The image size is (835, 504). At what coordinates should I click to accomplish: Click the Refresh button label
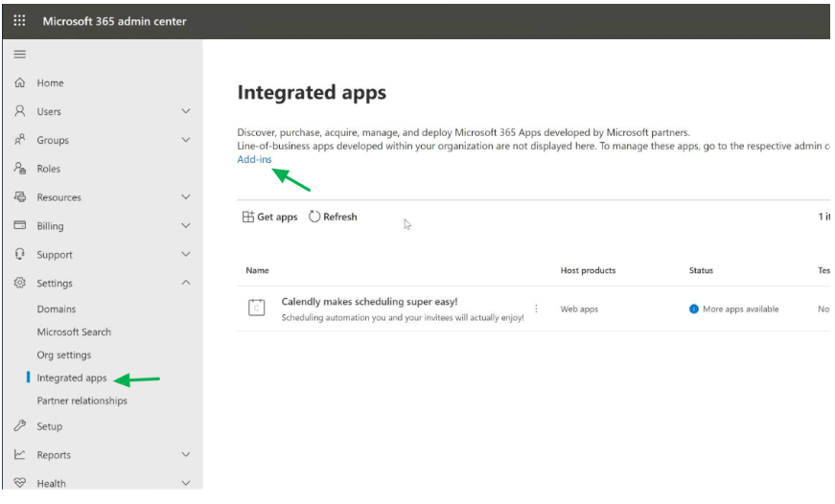tap(340, 217)
